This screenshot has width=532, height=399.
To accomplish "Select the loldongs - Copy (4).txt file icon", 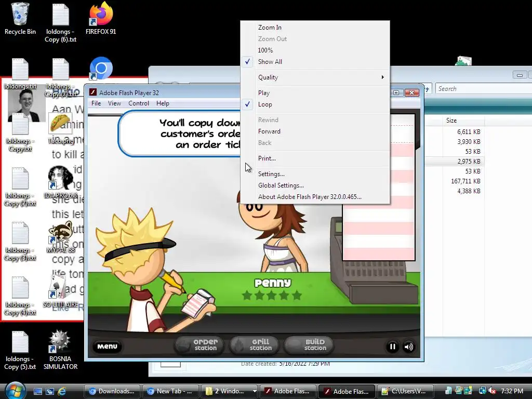I will pyautogui.click(x=20, y=296).
